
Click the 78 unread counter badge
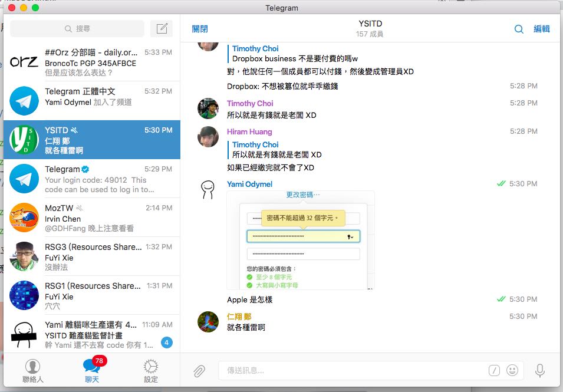100,361
